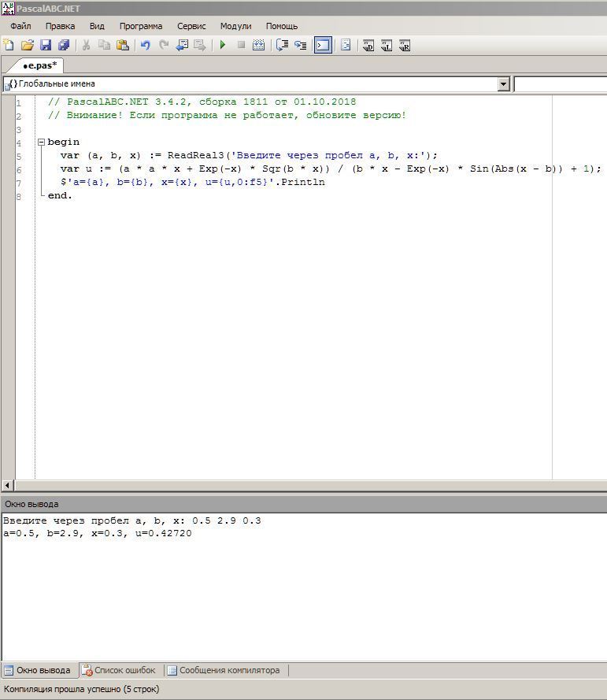Screen dimensions: 607x700
Task: Create a new file via toolbar icon
Action: (x=9, y=45)
